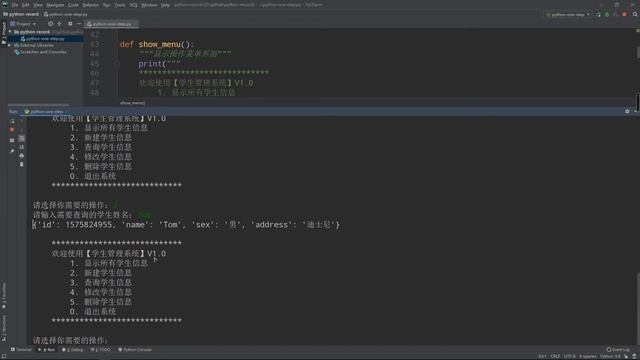Click the red Stop button in top toolbar
This screenshot has width=640, height=360.
click(x=624, y=15)
